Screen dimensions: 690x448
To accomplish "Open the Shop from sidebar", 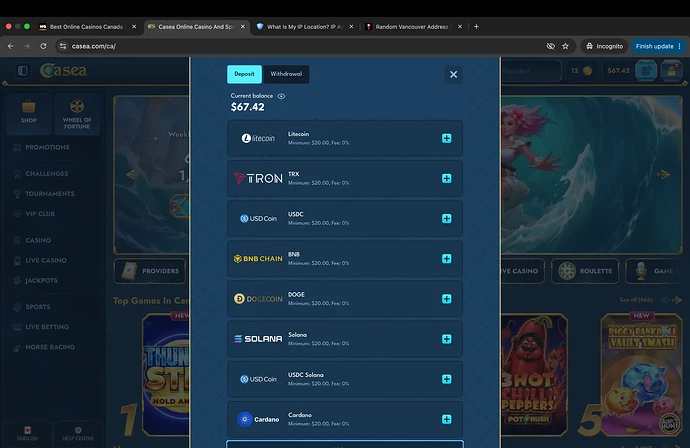I will coord(29,113).
